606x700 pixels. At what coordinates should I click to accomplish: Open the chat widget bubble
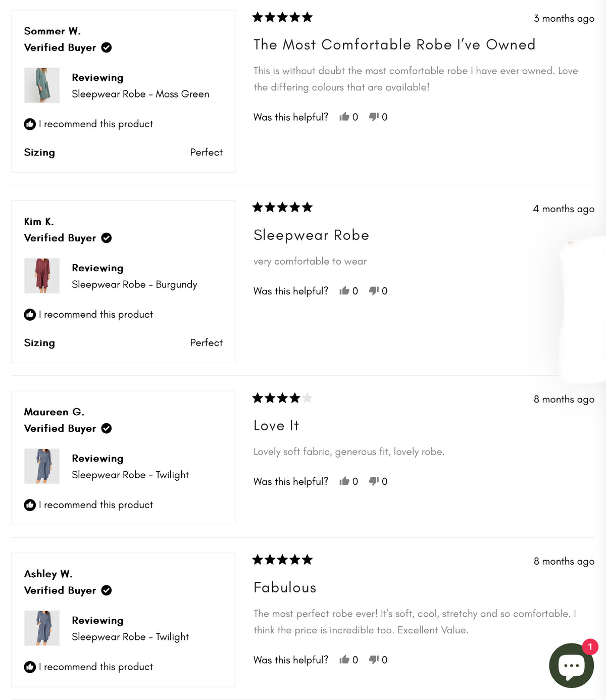571,666
